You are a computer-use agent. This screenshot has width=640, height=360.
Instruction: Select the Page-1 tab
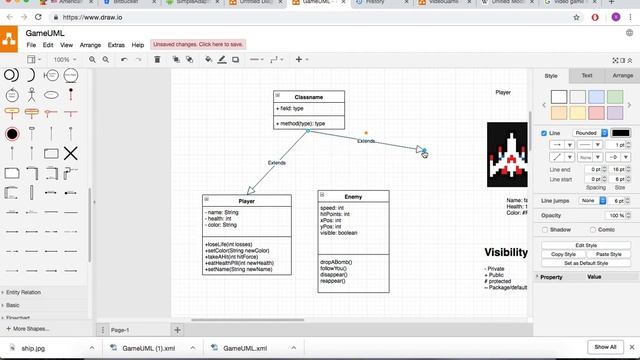120,330
